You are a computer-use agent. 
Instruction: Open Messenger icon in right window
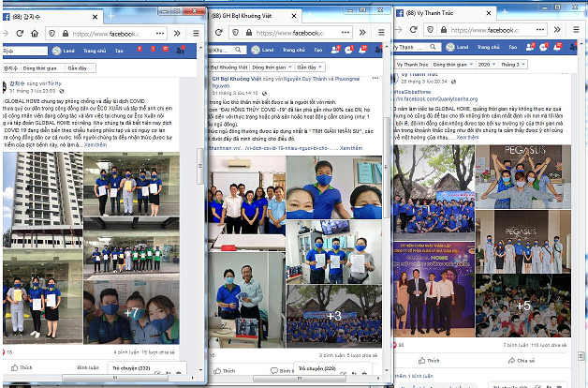[544, 47]
